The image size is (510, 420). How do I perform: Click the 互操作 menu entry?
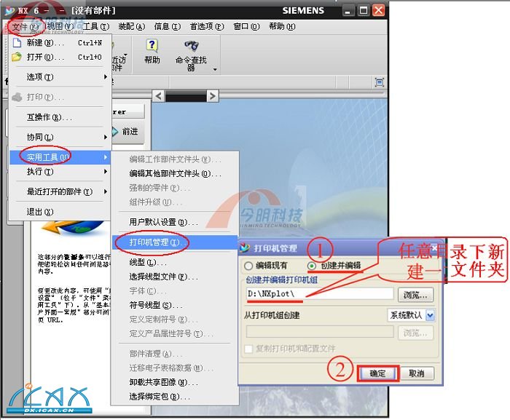[x=60, y=117]
